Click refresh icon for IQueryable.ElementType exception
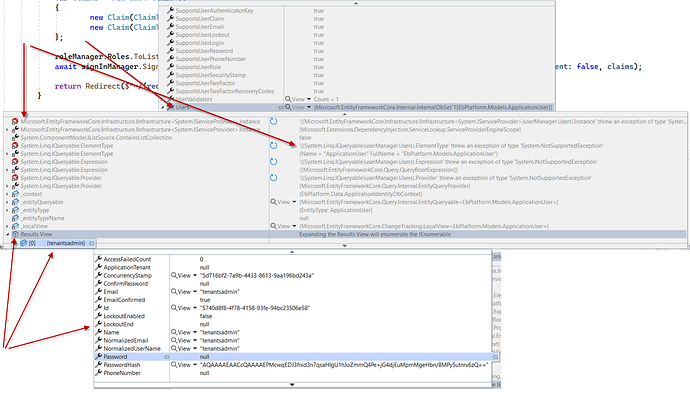The width and height of the screenshot is (690, 397). click(x=273, y=146)
